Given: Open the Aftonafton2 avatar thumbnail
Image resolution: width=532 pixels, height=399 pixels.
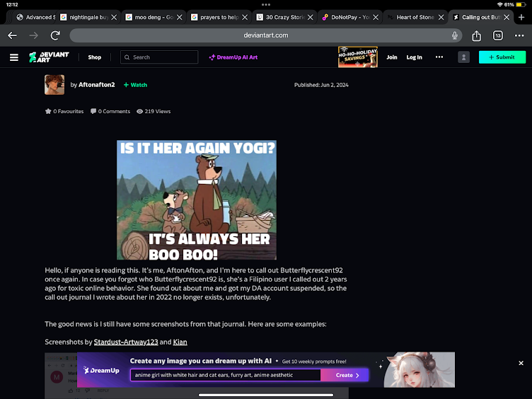Looking at the screenshot, I should pyautogui.click(x=54, y=84).
